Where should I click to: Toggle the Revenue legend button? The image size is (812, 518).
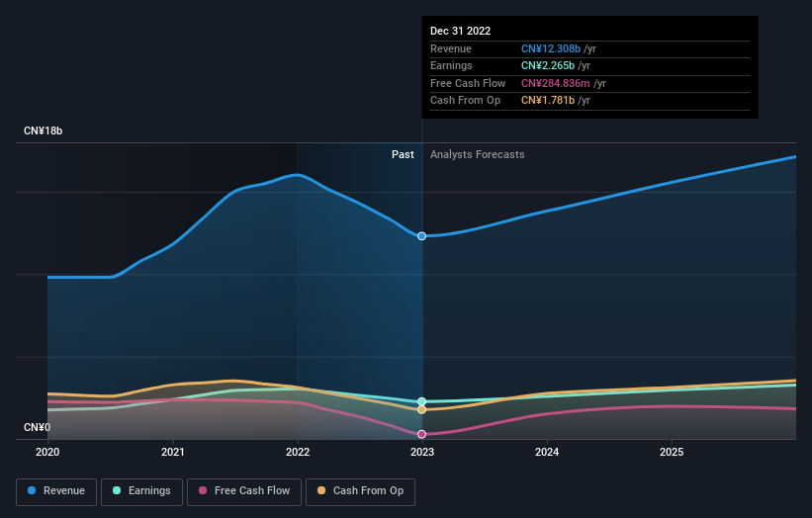[x=56, y=491]
